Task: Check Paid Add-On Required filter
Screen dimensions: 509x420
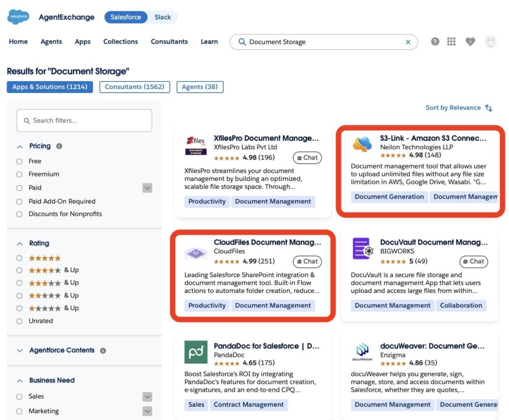Action: point(19,202)
